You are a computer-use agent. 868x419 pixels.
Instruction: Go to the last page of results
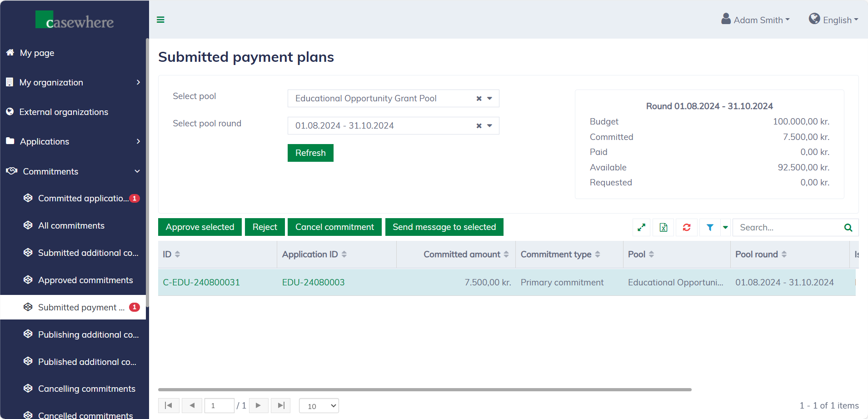[281, 405]
